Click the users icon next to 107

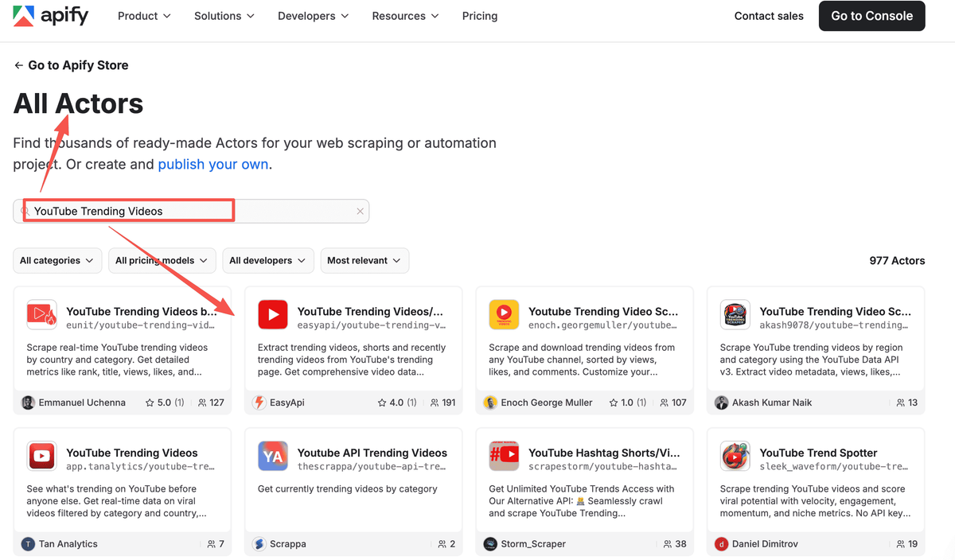click(x=665, y=402)
